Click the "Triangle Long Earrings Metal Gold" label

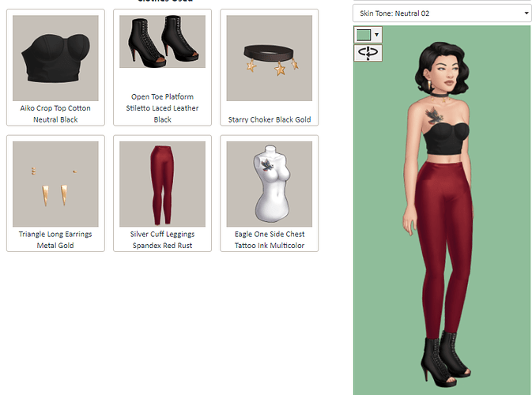pyautogui.click(x=55, y=239)
